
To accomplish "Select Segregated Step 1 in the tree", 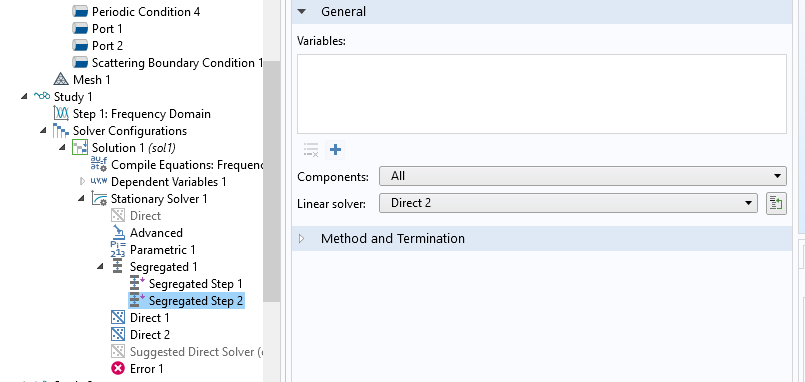I will pos(196,284).
